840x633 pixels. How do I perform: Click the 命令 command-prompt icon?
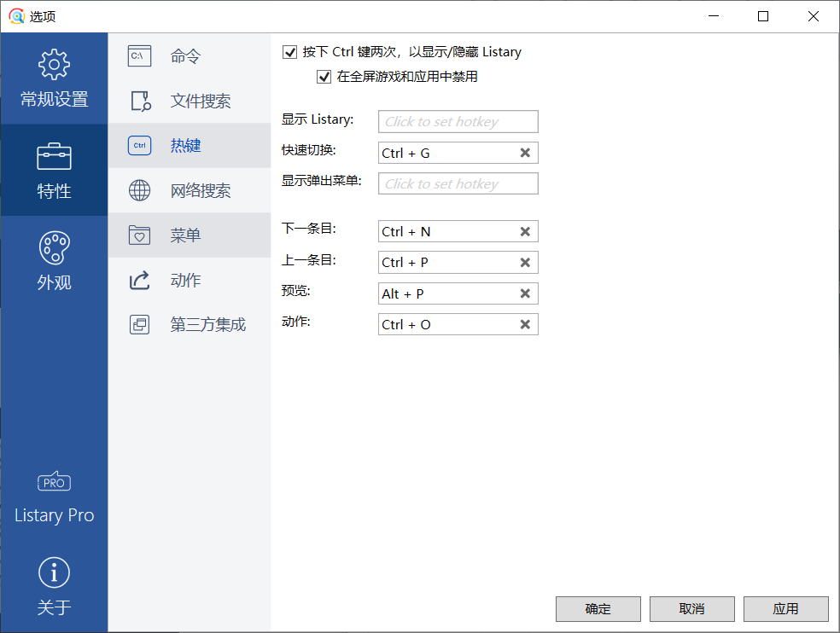point(139,55)
